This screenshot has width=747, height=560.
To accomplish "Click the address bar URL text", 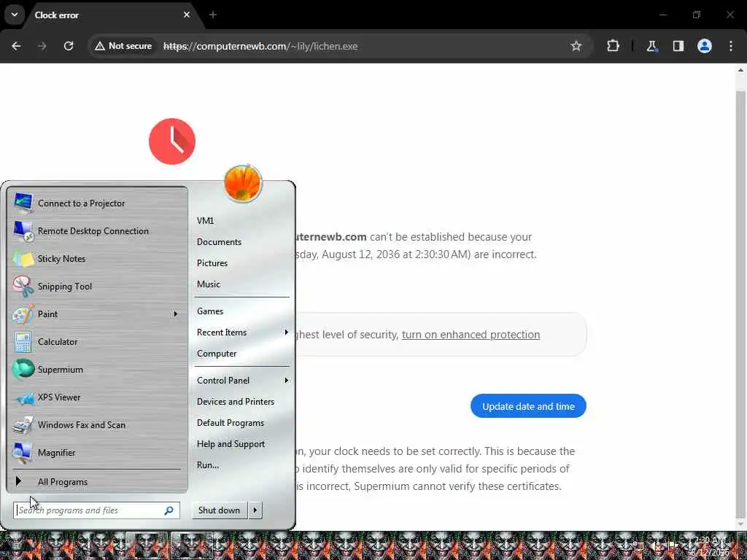I will [260, 46].
